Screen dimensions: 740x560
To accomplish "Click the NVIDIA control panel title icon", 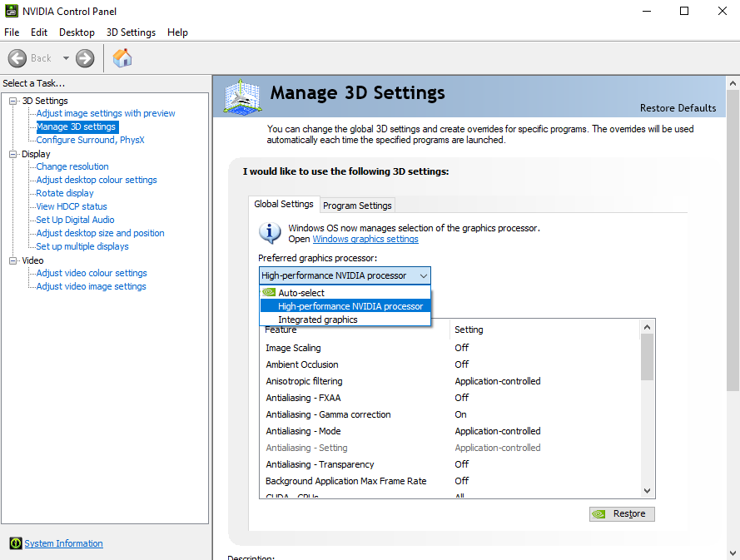I will click(11, 12).
